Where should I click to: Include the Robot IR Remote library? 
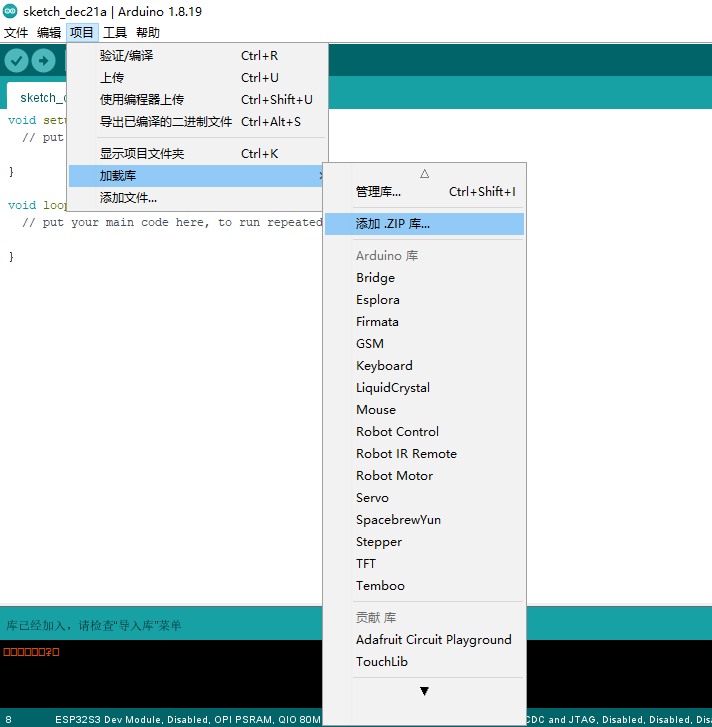point(424,454)
